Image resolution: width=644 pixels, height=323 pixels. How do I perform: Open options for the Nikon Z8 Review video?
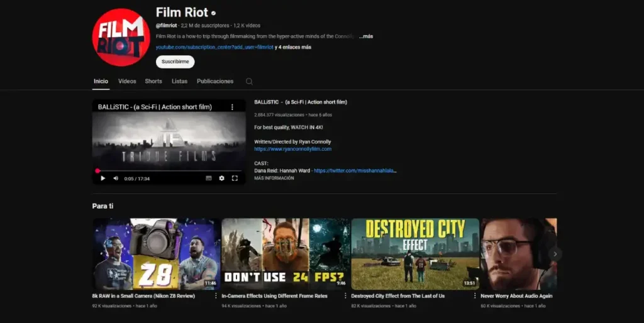pyautogui.click(x=216, y=295)
